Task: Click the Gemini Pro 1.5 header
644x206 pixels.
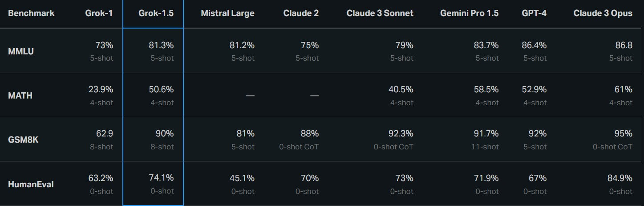Action: point(470,13)
